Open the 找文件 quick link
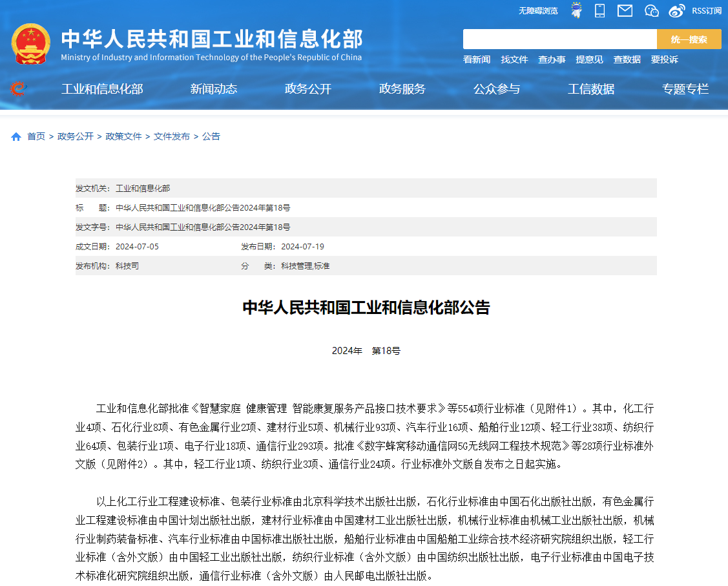728x586 pixels. click(x=514, y=59)
